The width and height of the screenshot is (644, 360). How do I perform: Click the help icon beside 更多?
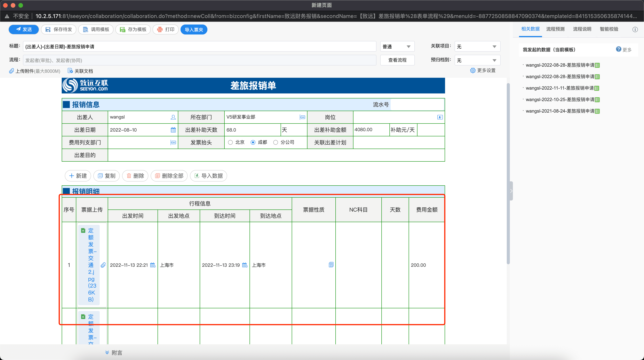[x=618, y=49]
